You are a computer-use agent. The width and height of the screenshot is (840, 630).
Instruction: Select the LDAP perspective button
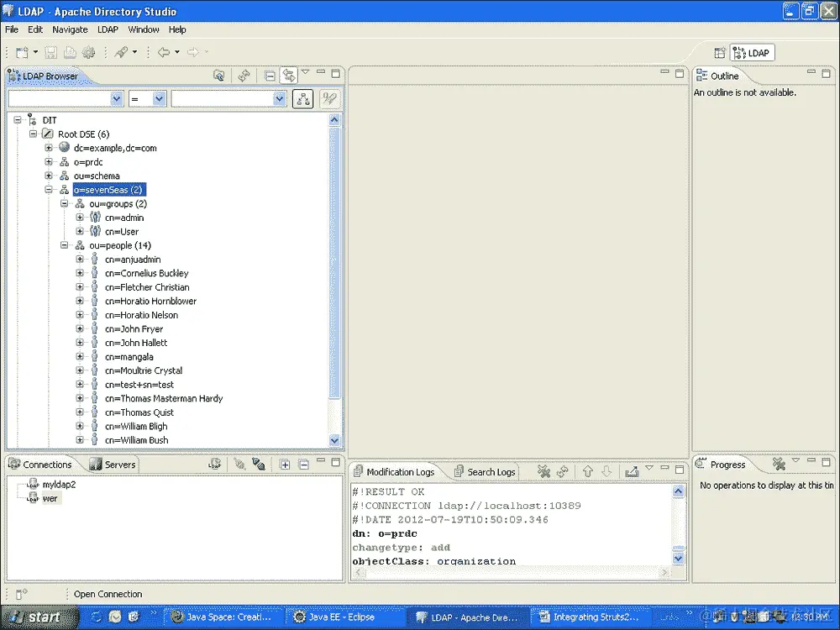752,52
